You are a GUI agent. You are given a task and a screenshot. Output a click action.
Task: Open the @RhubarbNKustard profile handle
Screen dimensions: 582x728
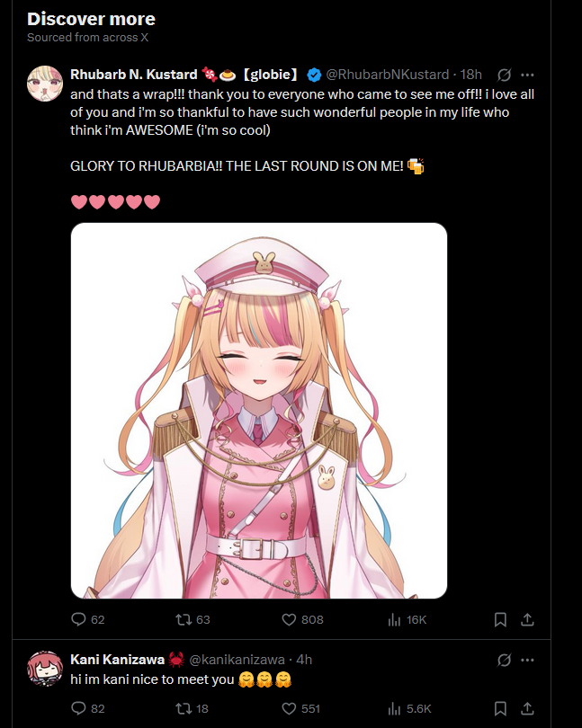(x=387, y=75)
